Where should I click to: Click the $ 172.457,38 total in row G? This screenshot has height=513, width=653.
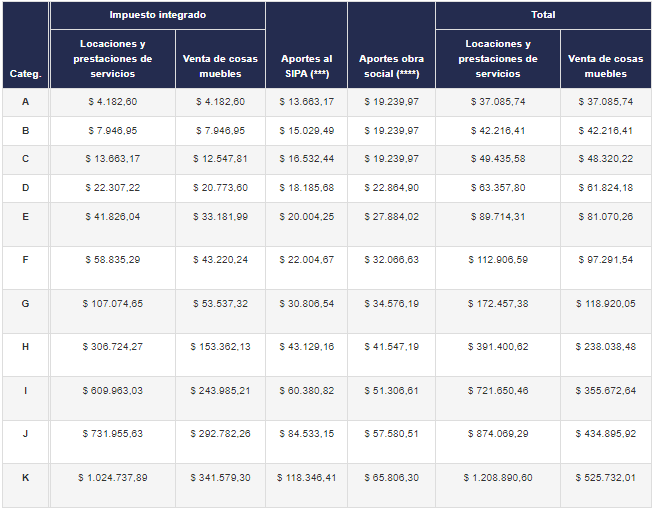click(497, 301)
